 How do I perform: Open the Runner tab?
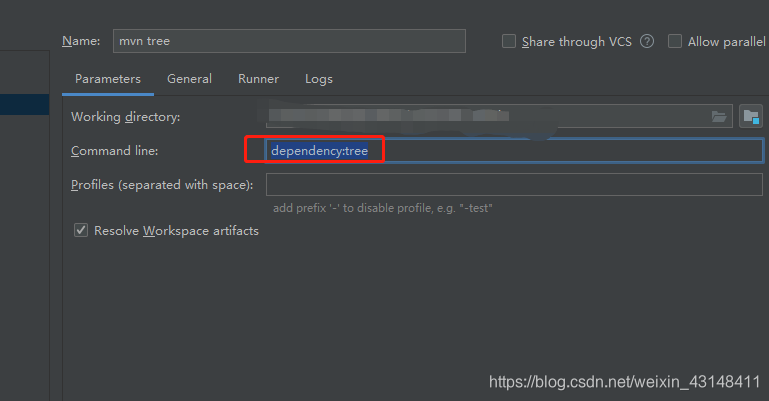click(258, 79)
